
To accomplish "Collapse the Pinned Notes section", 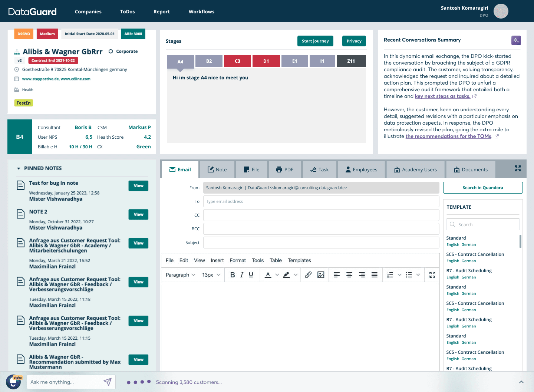I will [x=19, y=168].
